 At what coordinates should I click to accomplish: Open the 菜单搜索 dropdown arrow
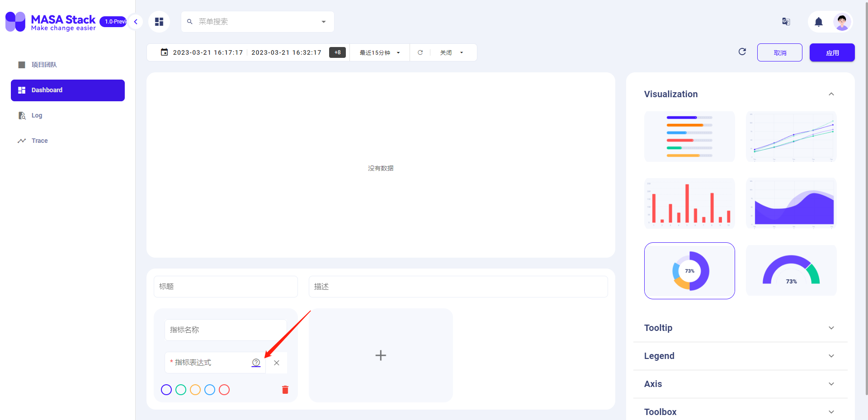324,22
